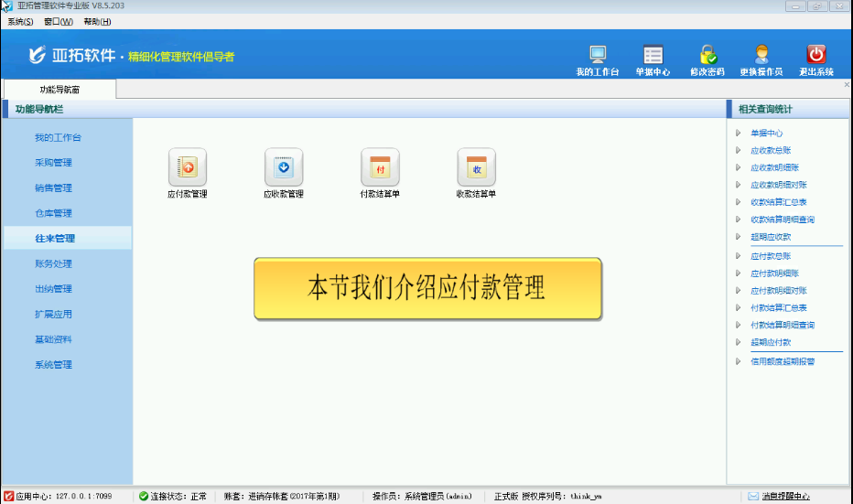Open the 修改密码 lock icon
853x504 pixels.
[x=707, y=57]
